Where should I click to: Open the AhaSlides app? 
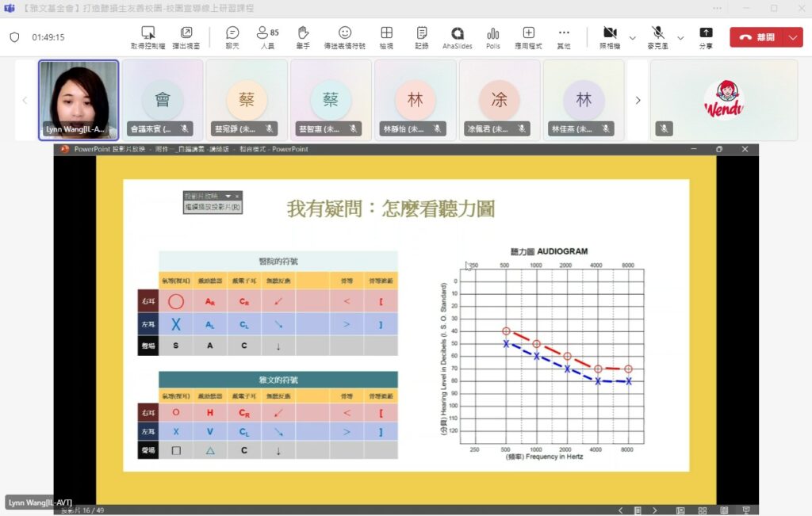(458, 36)
